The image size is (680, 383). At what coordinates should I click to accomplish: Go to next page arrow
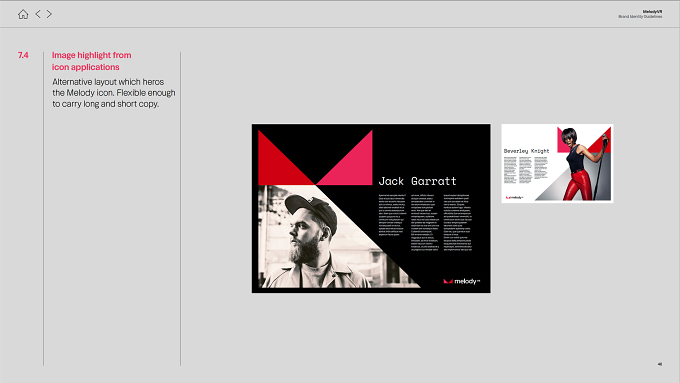[x=49, y=14]
